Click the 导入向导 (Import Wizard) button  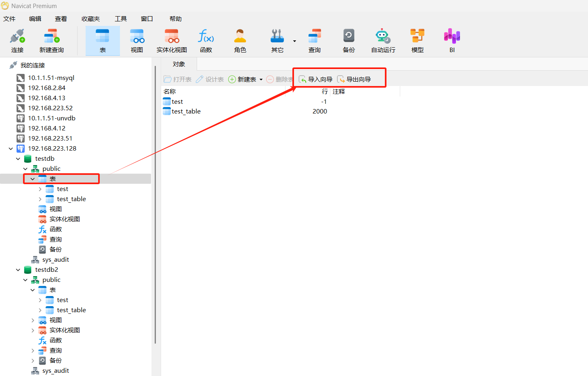point(315,80)
